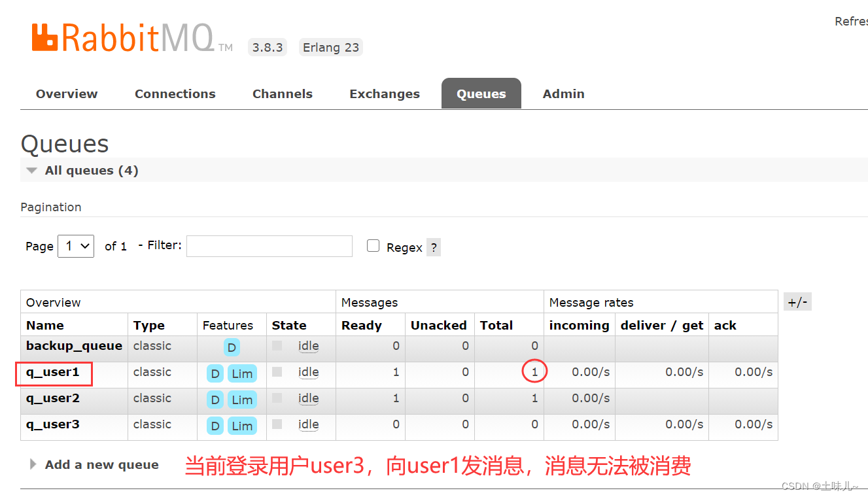Sort queues by State column
The height and width of the screenshot is (497, 868).
tap(289, 325)
